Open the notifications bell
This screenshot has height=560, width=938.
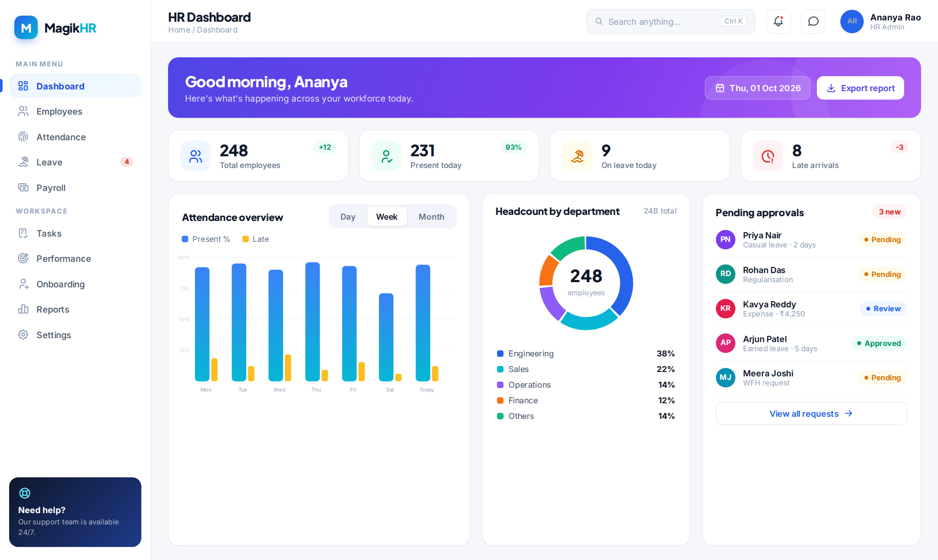pyautogui.click(x=778, y=21)
